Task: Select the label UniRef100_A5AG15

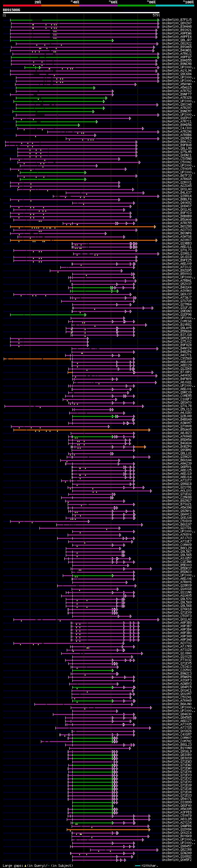Action: [x=177, y=88]
